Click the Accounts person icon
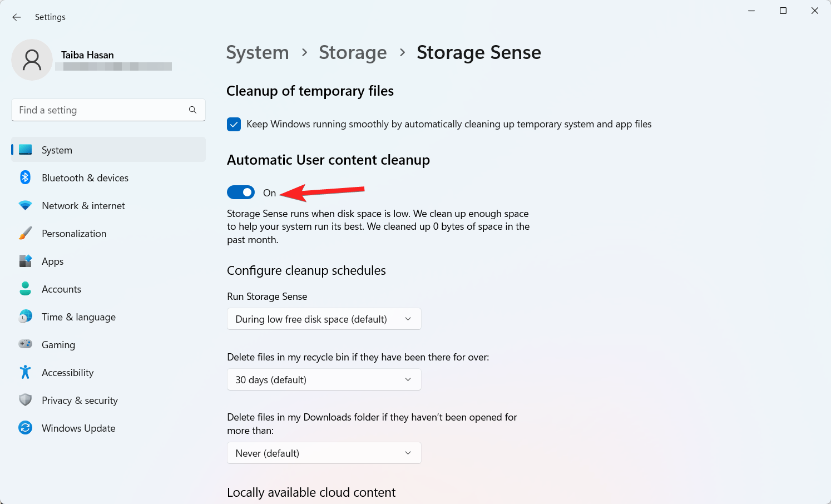 (x=25, y=289)
